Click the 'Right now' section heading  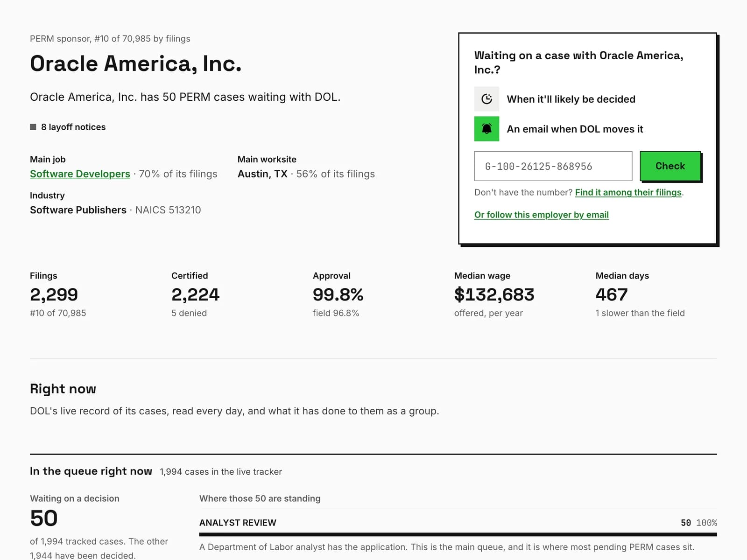[x=63, y=389]
